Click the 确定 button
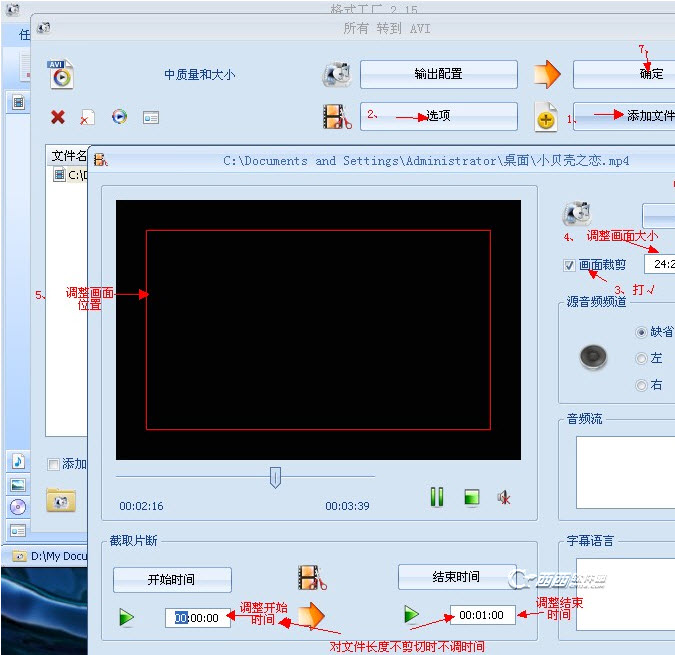Viewport: 675px width, 655px height. point(624,74)
